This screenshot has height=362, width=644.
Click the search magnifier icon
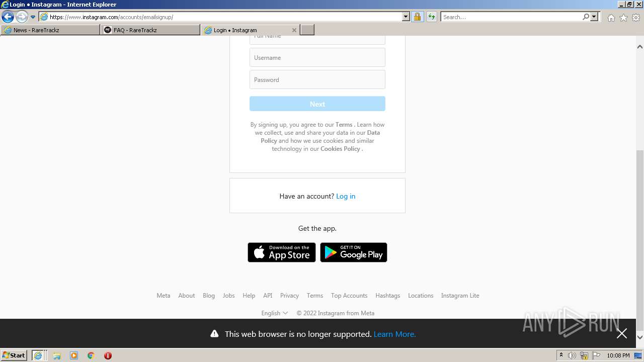click(586, 17)
